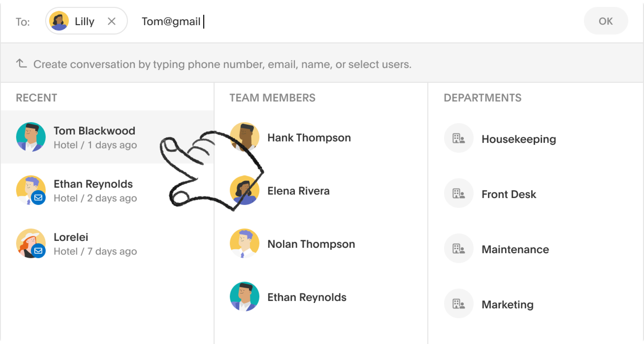Choose the Marketing department name
Image resolution: width=644 pixels, height=344 pixels.
tap(508, 304)
